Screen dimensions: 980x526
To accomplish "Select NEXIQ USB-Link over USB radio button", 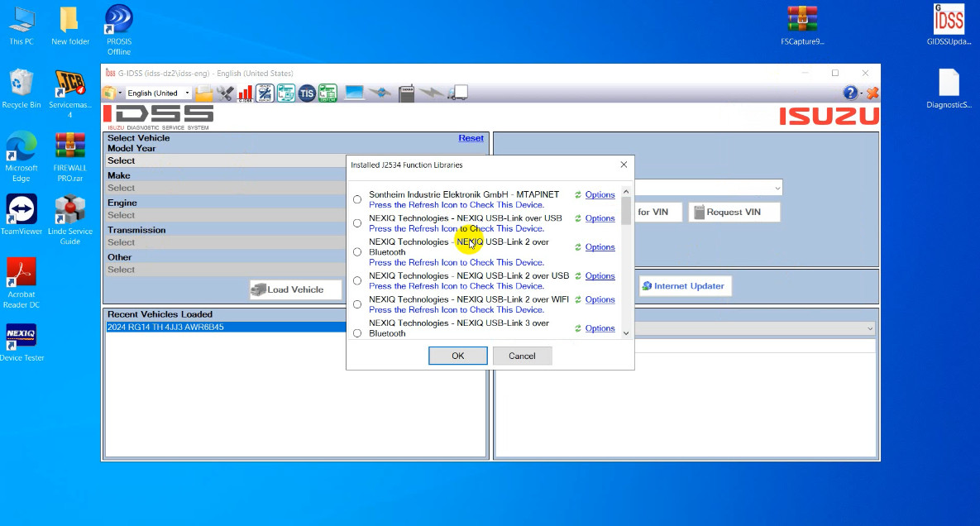I will pyautogui.click(x=357, y=223).
